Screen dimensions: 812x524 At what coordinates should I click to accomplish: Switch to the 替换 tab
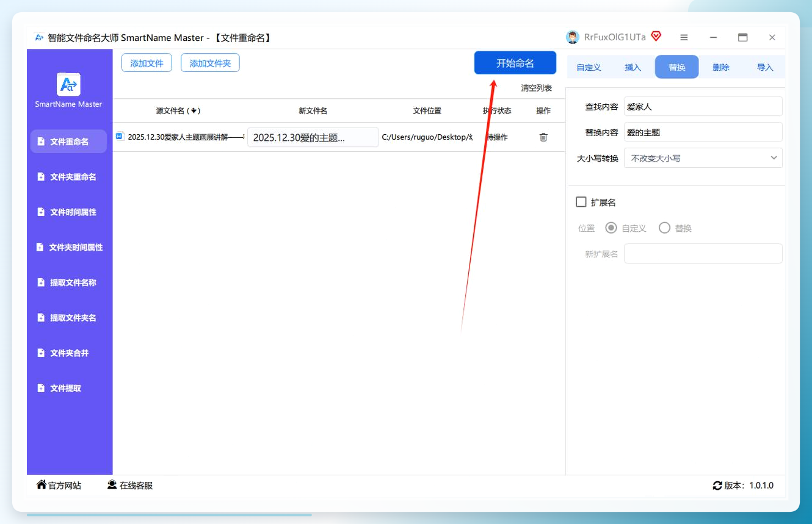coord(677,67)
